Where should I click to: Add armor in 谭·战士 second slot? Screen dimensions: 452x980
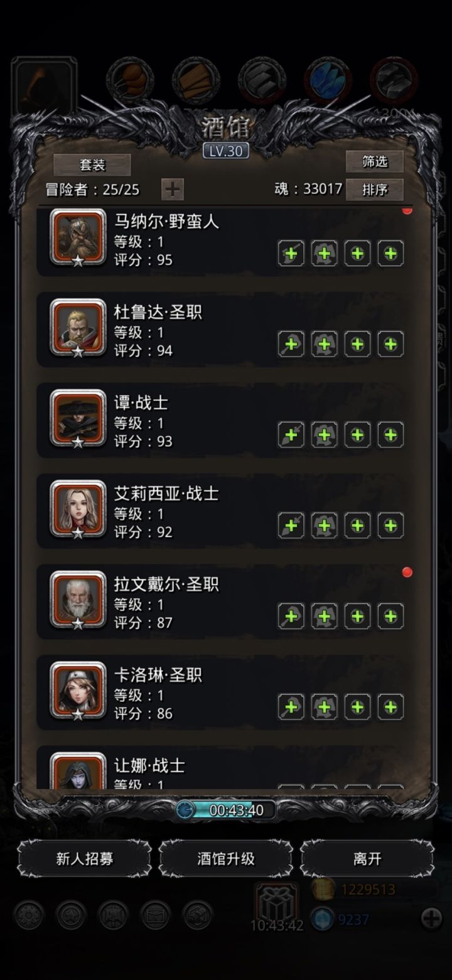pos(325,434)
